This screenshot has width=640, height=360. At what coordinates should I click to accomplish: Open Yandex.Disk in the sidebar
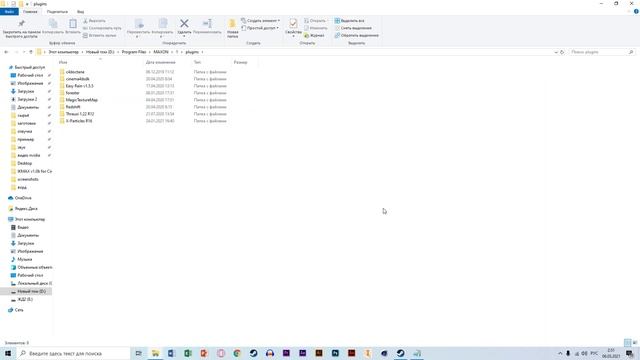pos(26,209)
